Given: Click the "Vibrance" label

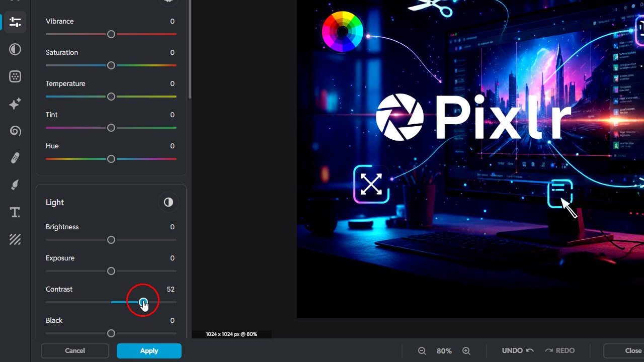Looking at the screenshot, I should point(60,21).
